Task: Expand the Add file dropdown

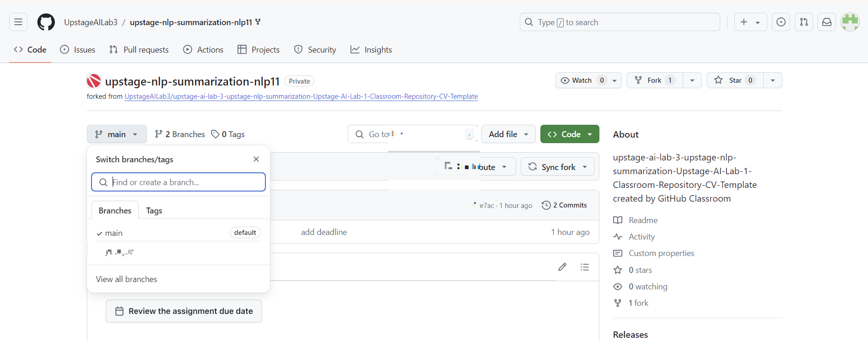Action: [508, 134]
